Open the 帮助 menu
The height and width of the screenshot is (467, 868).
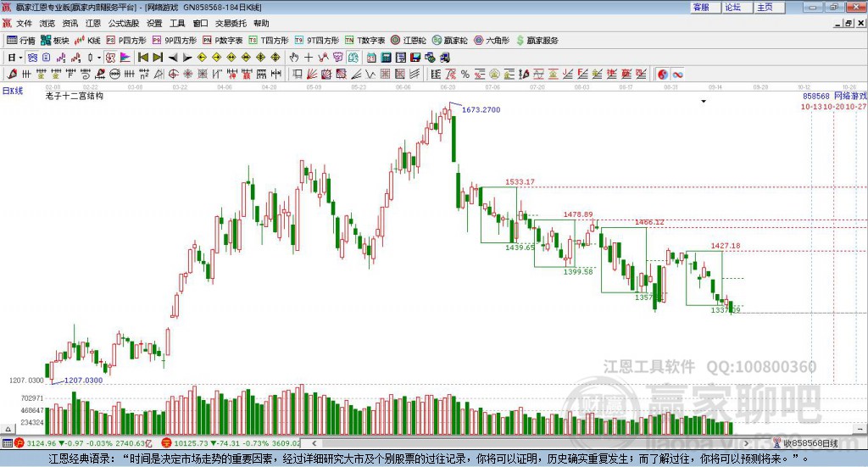(x=261, y=23)
